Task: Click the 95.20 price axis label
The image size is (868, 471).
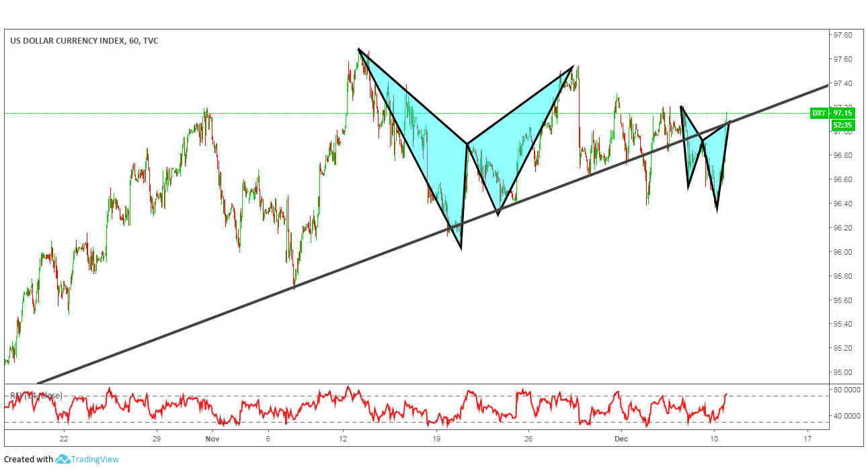Action: point(843,348)
